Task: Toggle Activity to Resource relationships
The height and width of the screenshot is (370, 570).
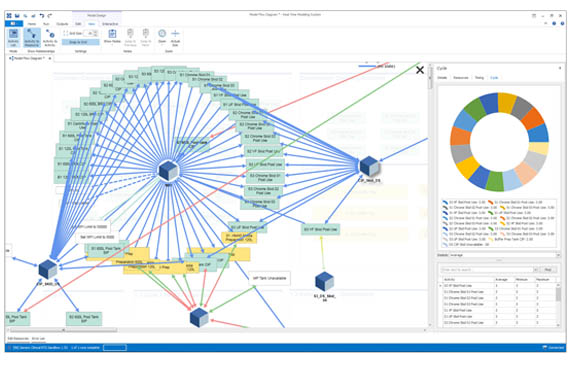Action: click(32, 37)
